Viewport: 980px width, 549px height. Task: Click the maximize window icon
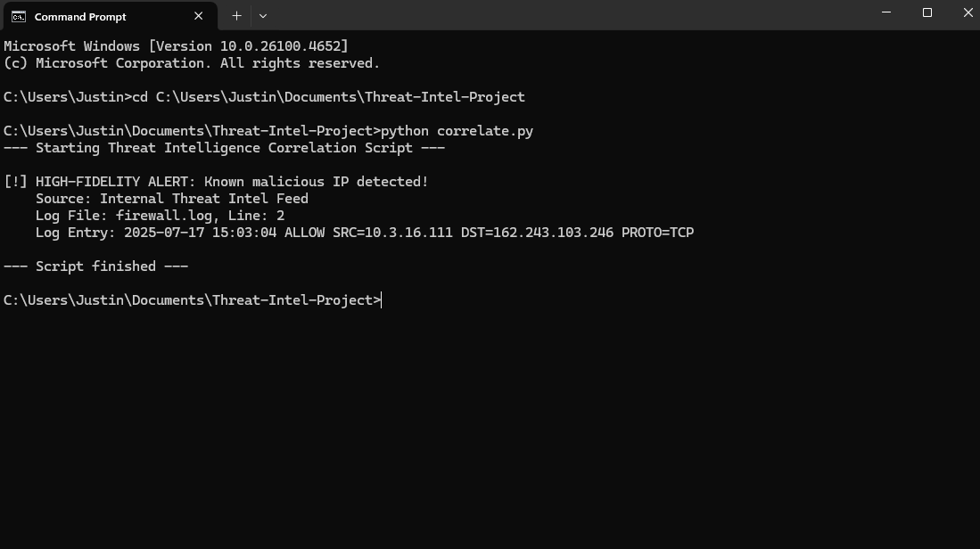click(926, 12)
